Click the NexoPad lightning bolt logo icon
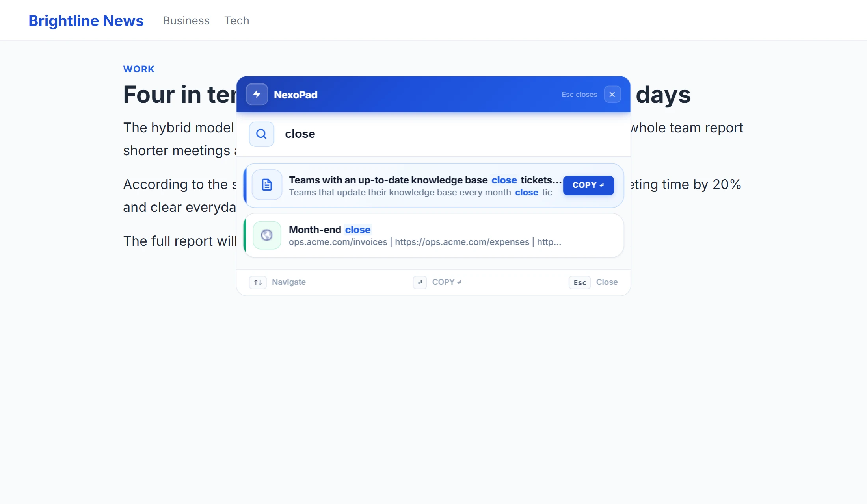Image resolution: width=867 pixels, height=504 pixels. (257, 94)
